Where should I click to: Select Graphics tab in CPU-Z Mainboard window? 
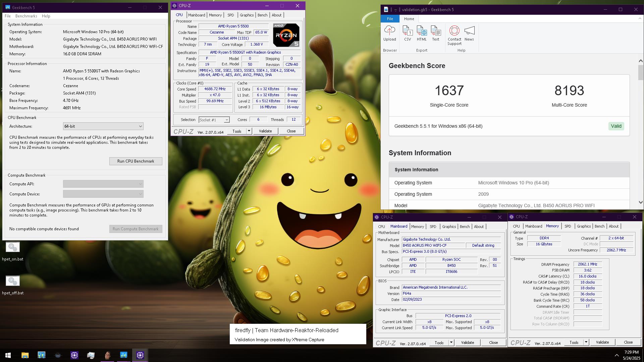click(449, 227)
